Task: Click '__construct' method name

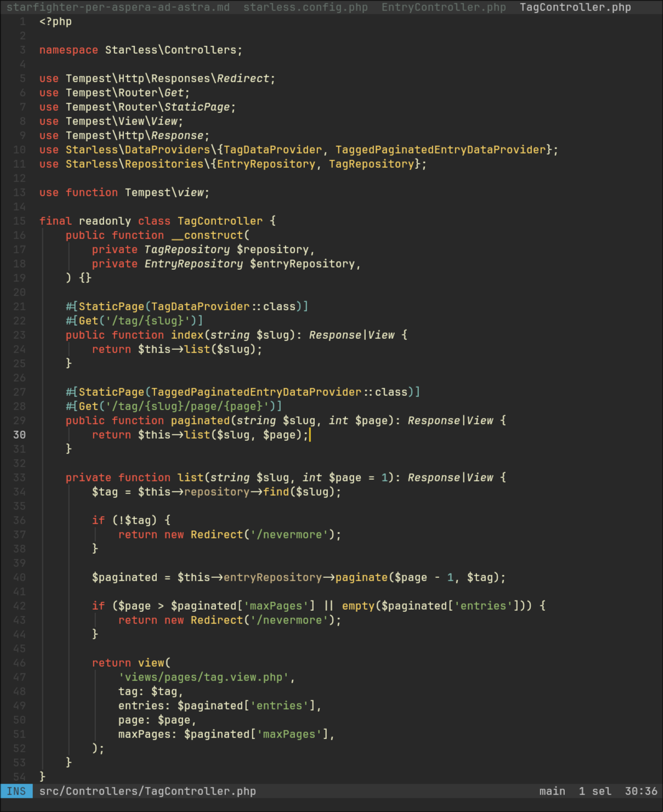Action: [x=207, y=235]
